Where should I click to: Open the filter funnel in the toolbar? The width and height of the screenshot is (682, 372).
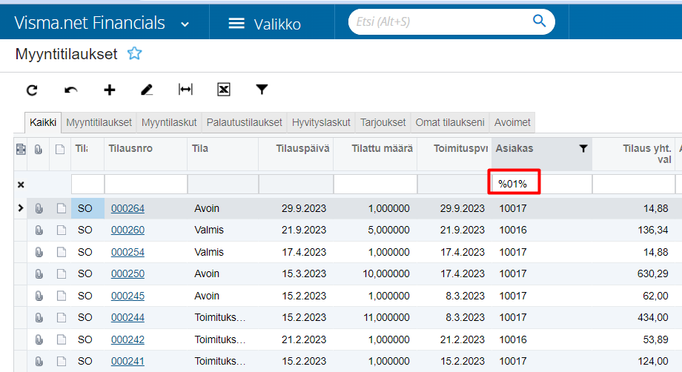pos(262,90)
